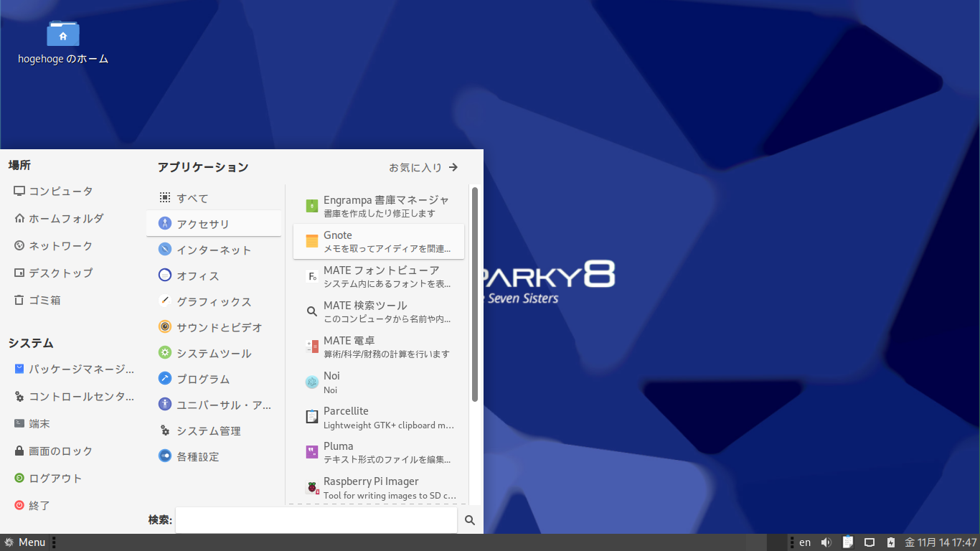Launch MATE 検索ツール search tool

click(x=379, y=311)
